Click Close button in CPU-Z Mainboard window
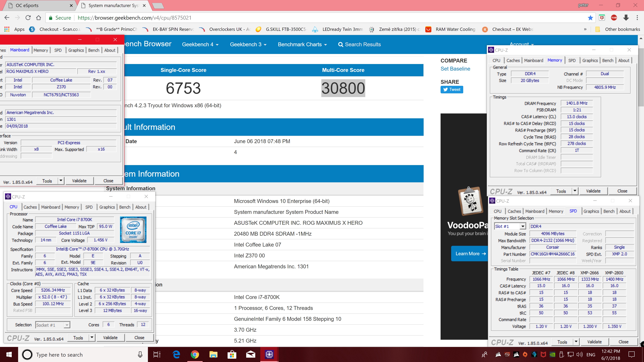Screen dimensions: 644x362 [108, 181]
